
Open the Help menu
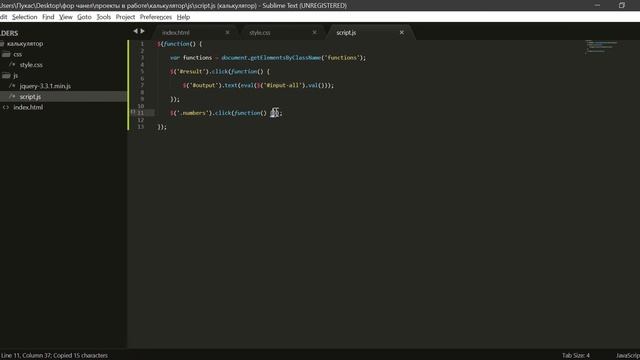pos(183,17)
